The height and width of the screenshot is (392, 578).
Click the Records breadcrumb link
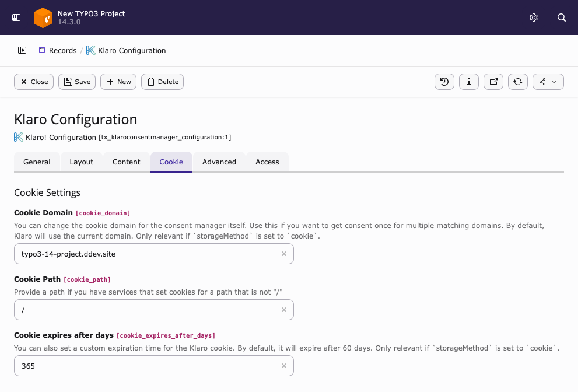(x=58, y=50)
